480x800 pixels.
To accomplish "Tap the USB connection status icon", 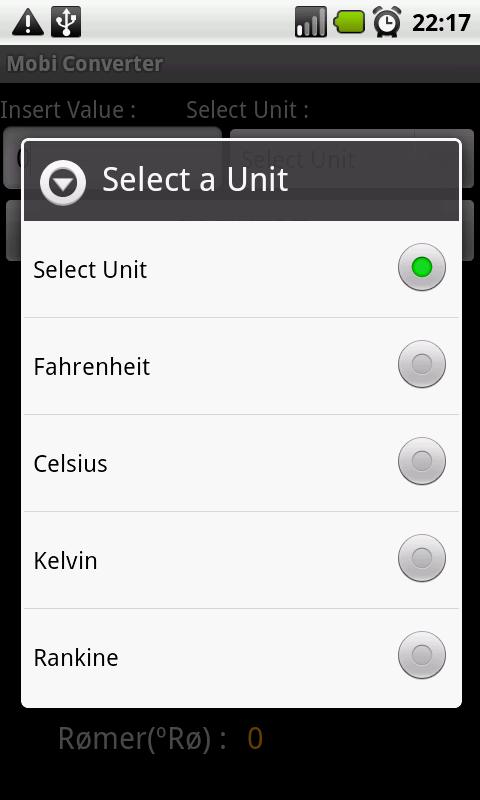I will (66, 22).
